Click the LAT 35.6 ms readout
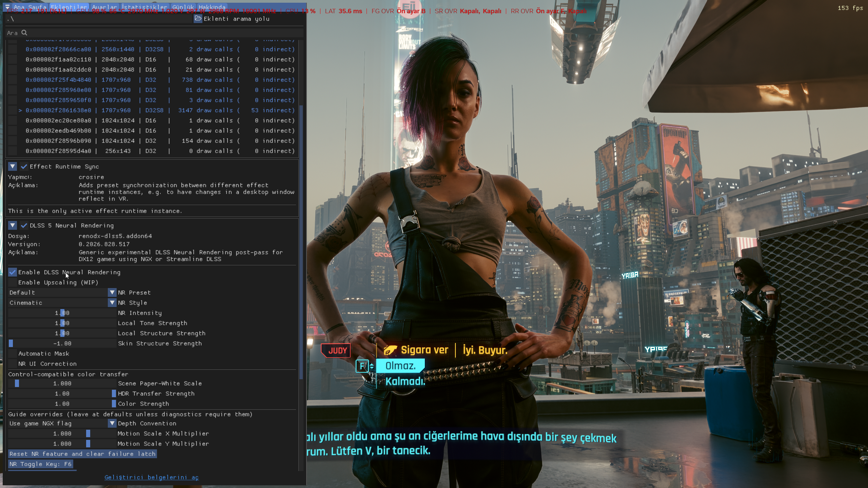The image size is (868, 488). tap(343, 11)
